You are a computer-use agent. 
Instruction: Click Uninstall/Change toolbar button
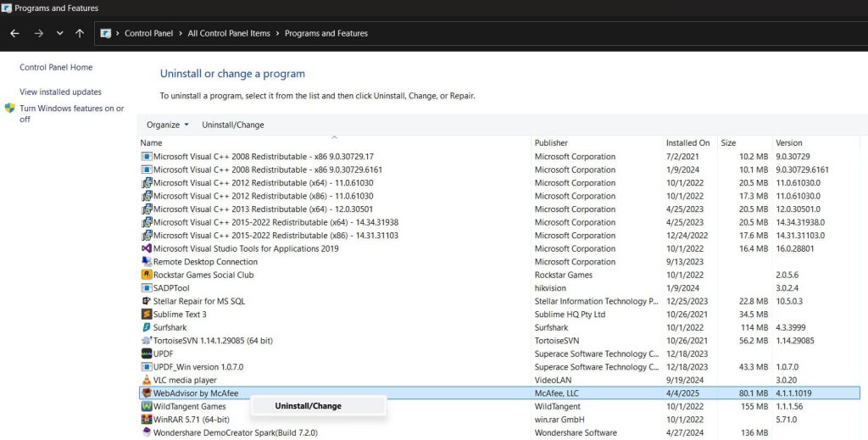click(233, 125)
